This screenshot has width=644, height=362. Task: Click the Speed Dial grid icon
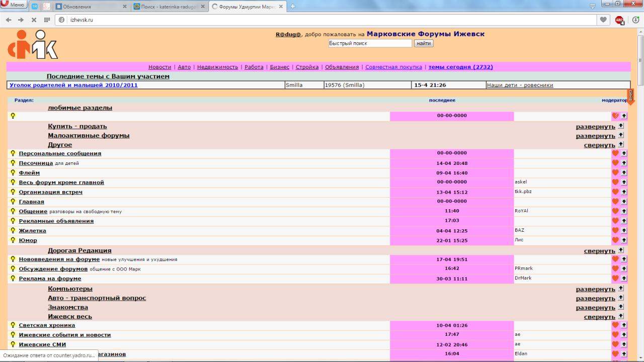pyautogui.click(x=47, y=20)
